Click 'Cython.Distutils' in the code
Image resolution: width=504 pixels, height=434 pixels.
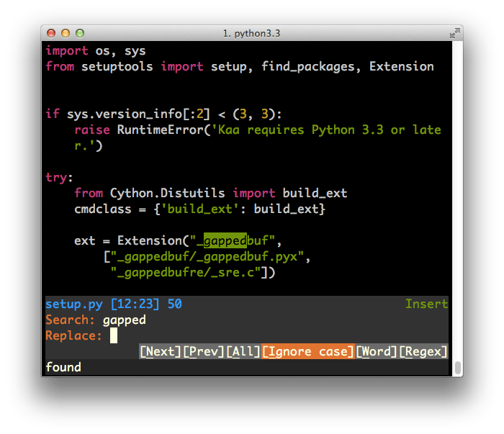coord(167,193)
